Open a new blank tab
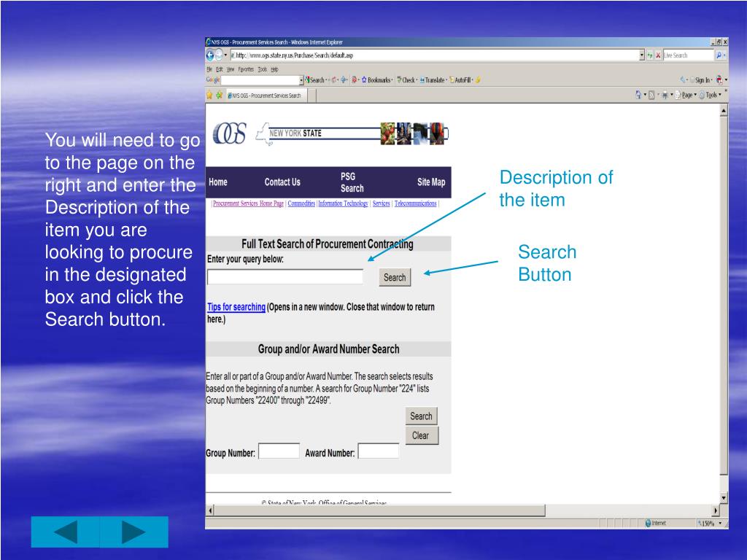The image size is (747, 560). click(x=312, y=96)
